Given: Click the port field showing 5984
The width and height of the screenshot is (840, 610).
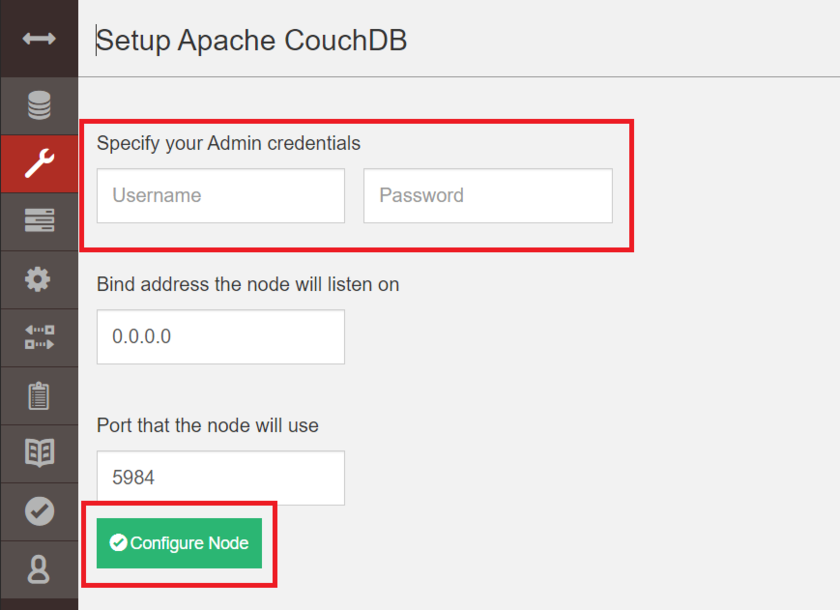Looking at the screenshot, I should pyautogui.click(x=221, y=478).
